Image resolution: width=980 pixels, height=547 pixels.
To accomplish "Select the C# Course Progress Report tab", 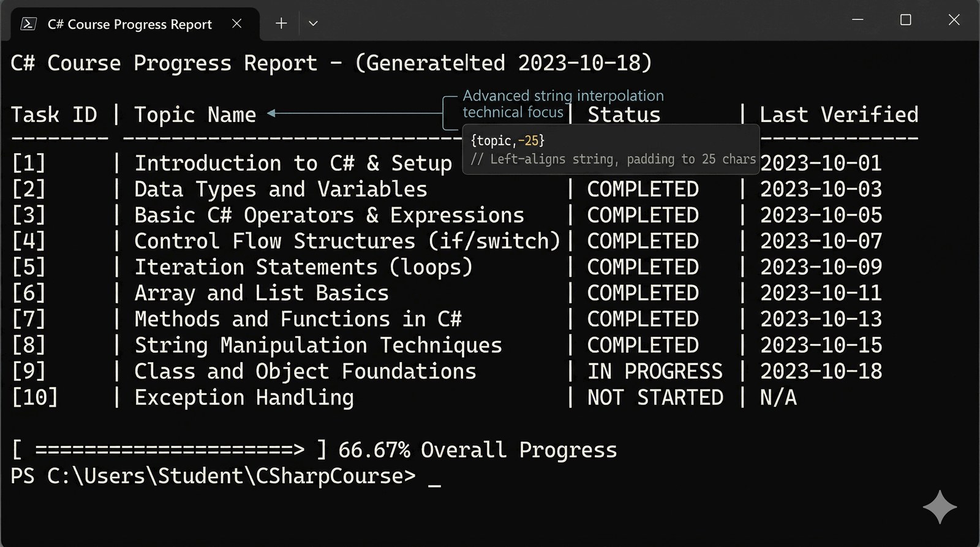I will tap(130, 25).
